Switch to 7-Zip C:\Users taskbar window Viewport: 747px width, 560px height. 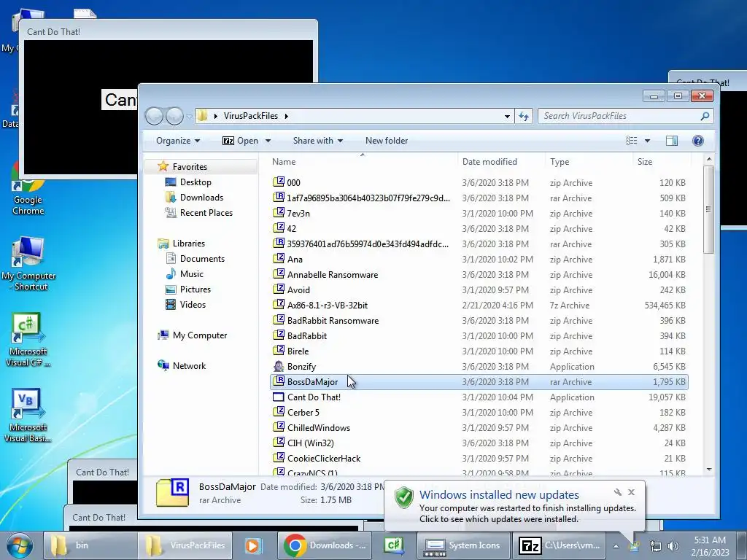click(558, 545)
